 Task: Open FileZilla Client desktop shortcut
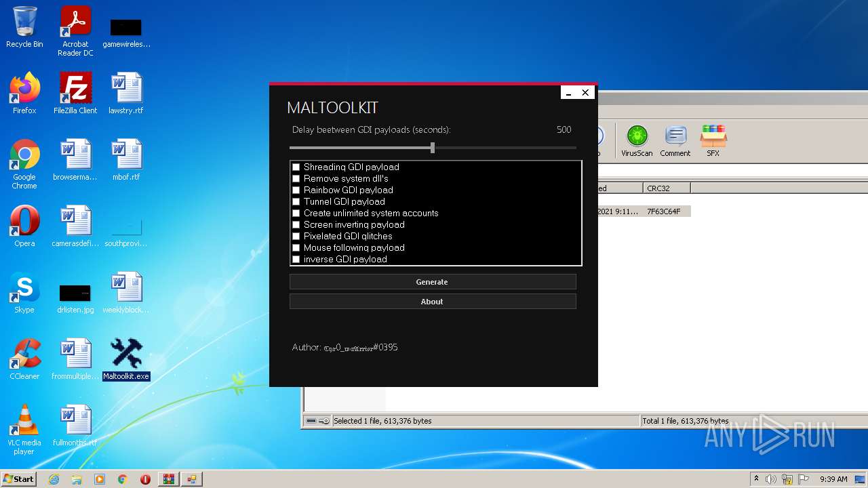click(75, 94)
